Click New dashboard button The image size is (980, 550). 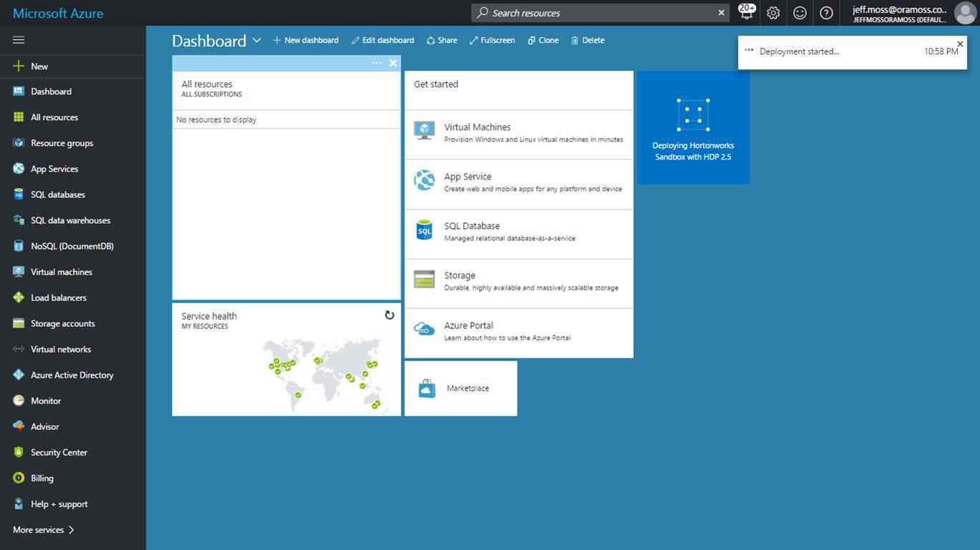point(306,41)
